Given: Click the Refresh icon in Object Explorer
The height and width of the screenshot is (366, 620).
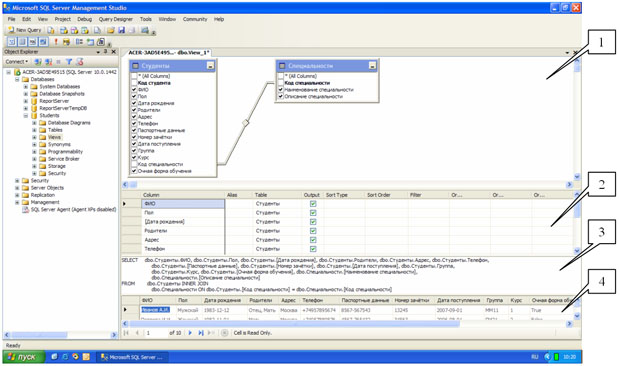Looking at the screenshot, I should coord(79,62).
